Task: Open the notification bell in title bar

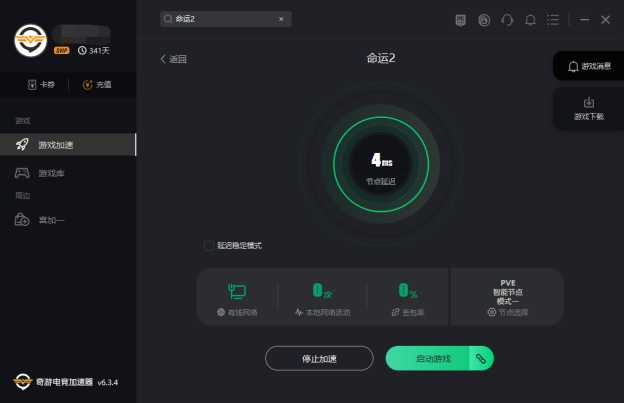Action: pyautogui.click(x=530, y=19)
